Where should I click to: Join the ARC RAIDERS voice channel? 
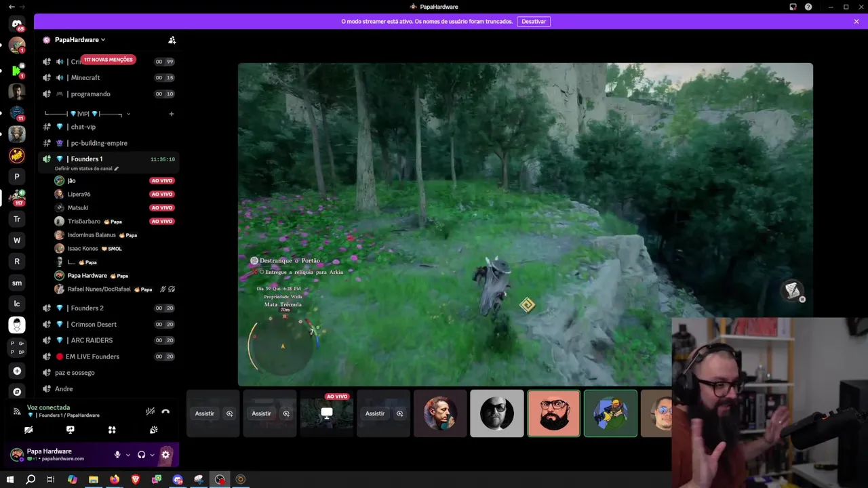click(x=108, y=340)
